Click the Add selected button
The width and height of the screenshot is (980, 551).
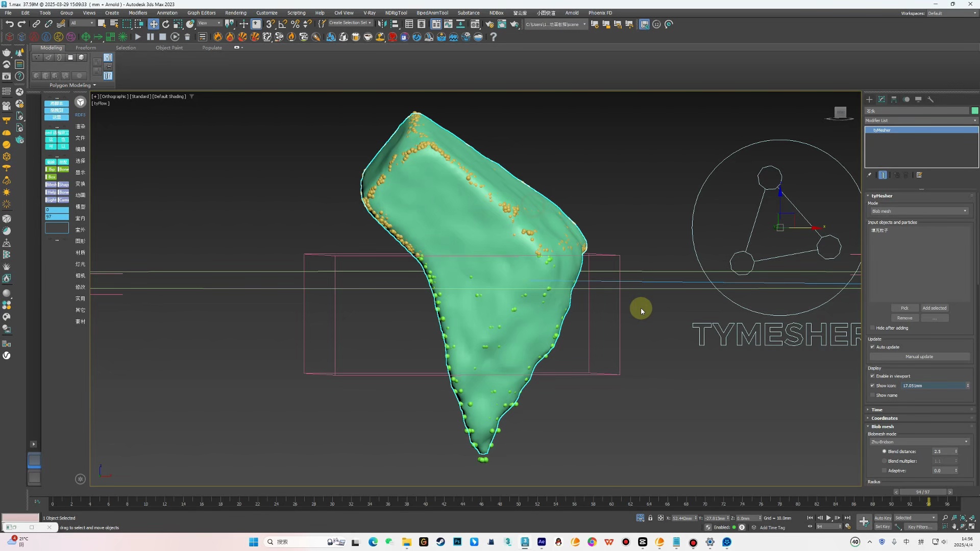click(935, 308)
